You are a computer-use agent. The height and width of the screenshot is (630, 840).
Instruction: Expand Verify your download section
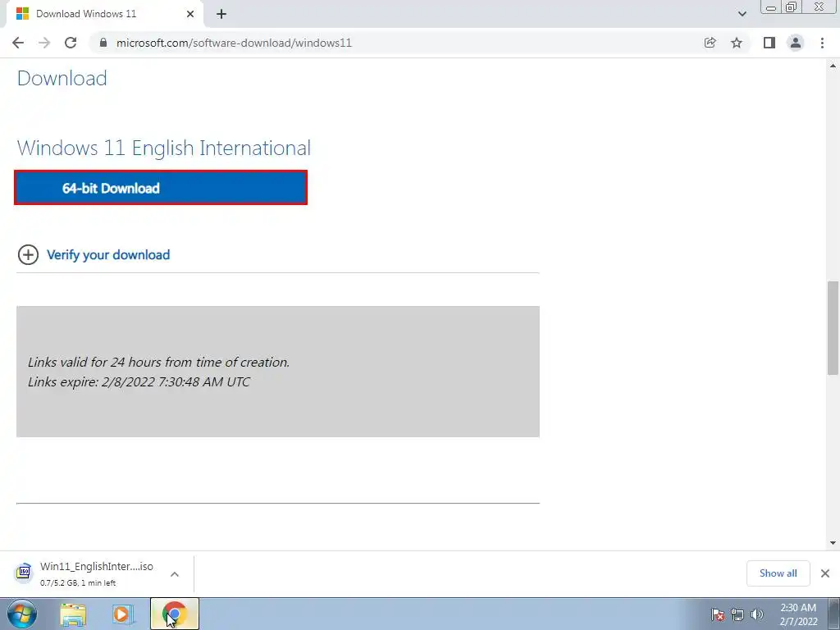tap(28, 255)
